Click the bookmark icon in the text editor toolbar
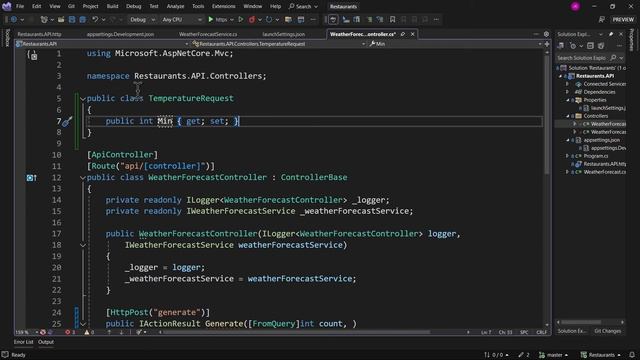The image size is (640, 360). pyautogui.click(x=392, y=19)
